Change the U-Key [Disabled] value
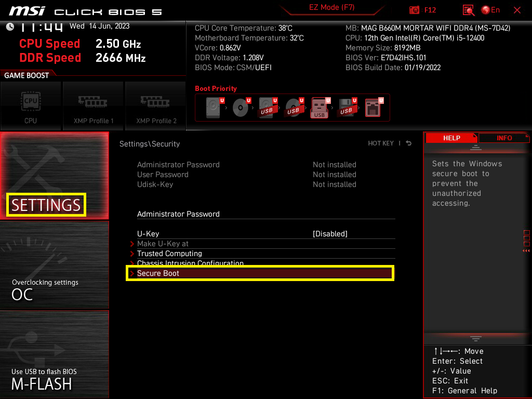This screenshot has width=532, height=399. click(x=330, y=234)
